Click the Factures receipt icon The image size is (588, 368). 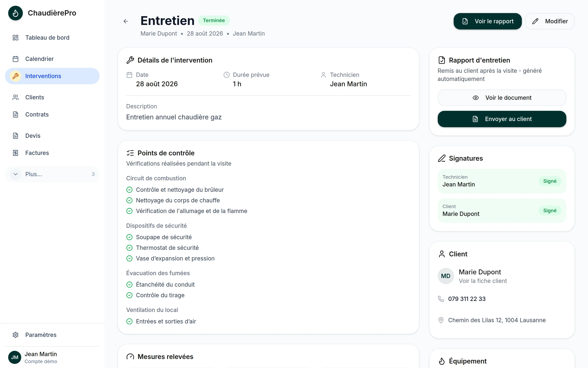click(x=16, y=153)
